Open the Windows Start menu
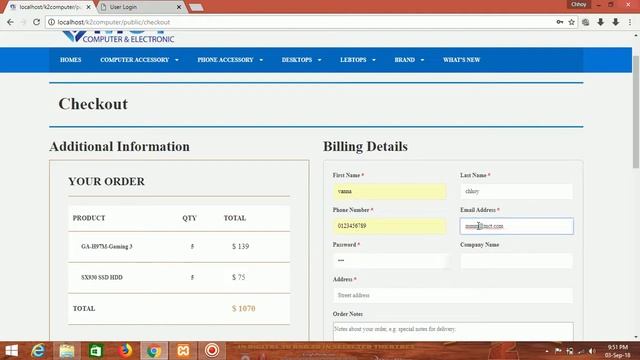The height and width of the screenshot is (360, 640). [11, 351]
